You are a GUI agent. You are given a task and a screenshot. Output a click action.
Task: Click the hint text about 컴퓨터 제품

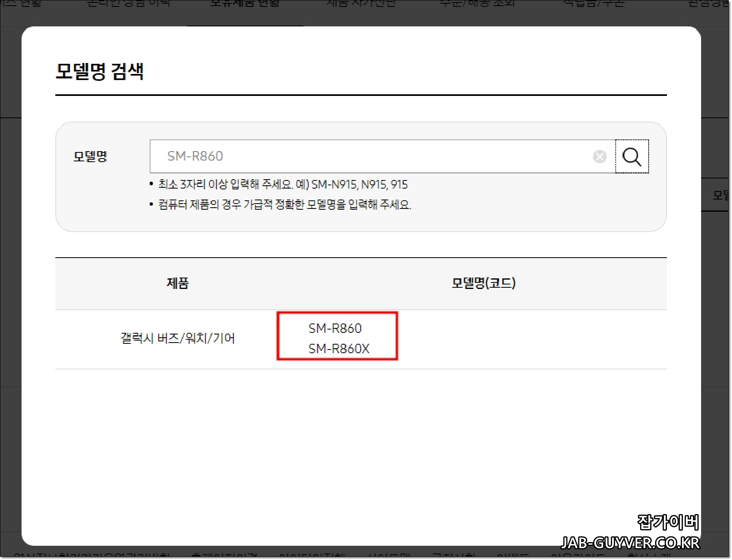tap(285, 204)
